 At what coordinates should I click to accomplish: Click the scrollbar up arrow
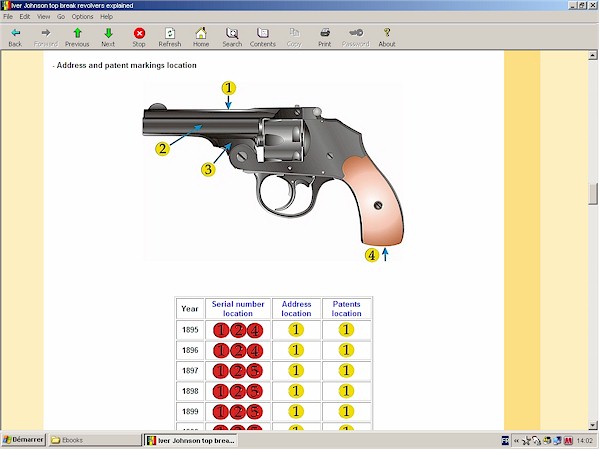click(x=593, y=55)
